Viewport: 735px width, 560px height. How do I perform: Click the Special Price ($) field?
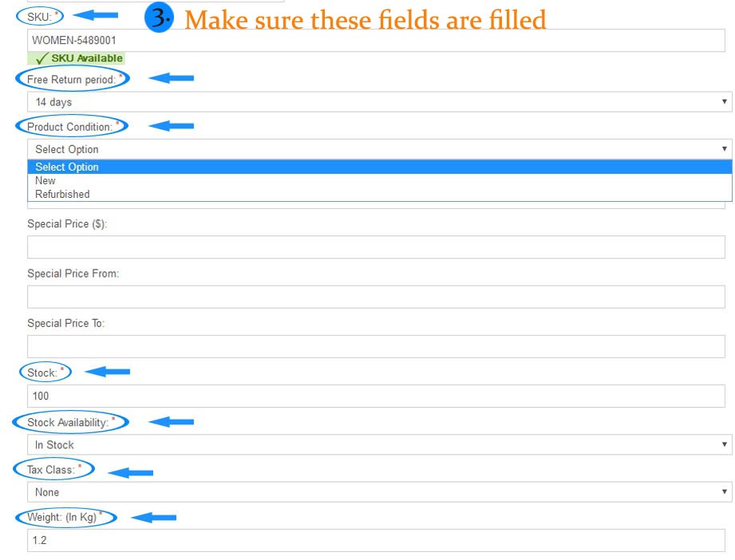coord(375,247)
